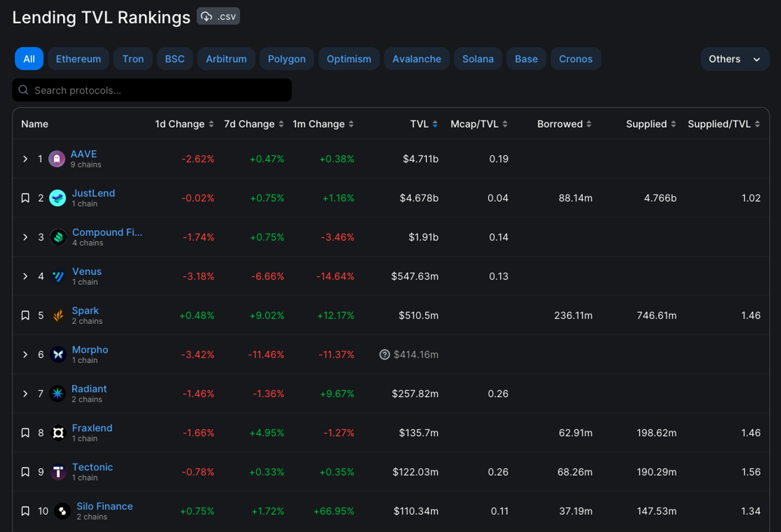781x532 pixels.
Task: Click the Morpho butterfly logo icon
Action: point(58,354)
